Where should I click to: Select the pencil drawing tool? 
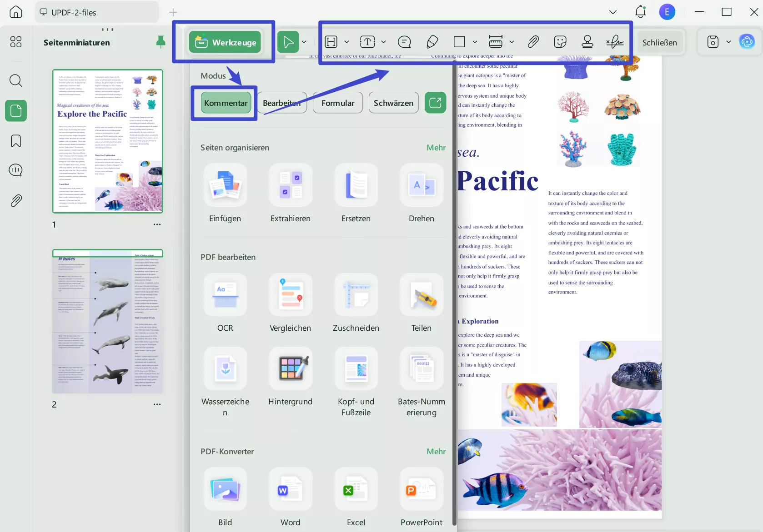tap(432, 42)
